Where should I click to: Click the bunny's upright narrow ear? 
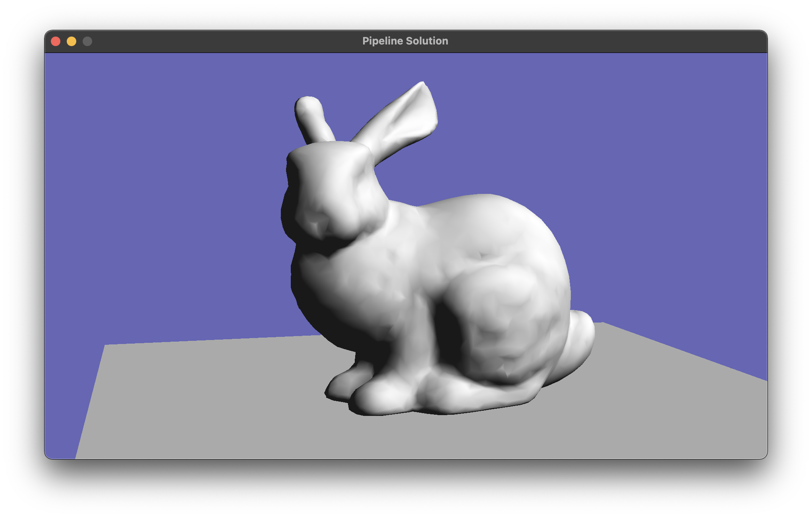coord(313,118)
